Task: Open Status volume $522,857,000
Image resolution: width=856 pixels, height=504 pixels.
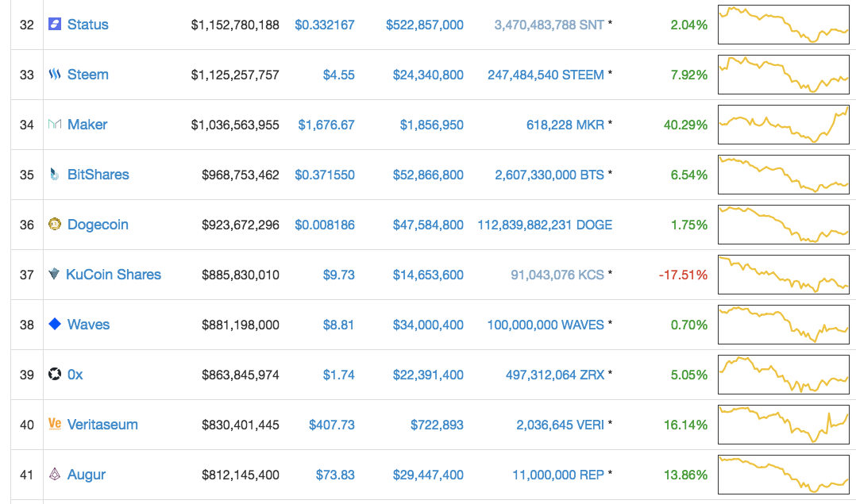Action: (425, 25)
